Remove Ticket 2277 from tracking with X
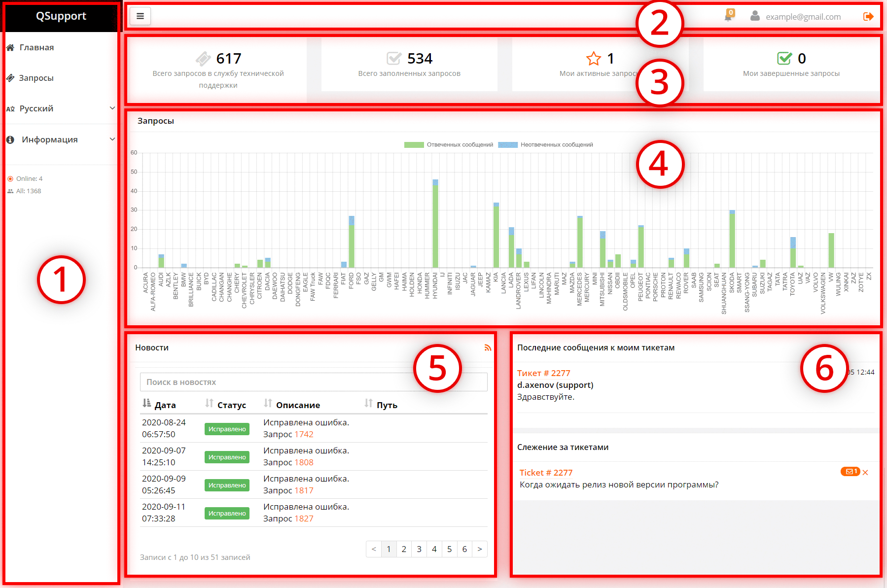The height and width of the screenshot is (588, 887). coord(865,472)
